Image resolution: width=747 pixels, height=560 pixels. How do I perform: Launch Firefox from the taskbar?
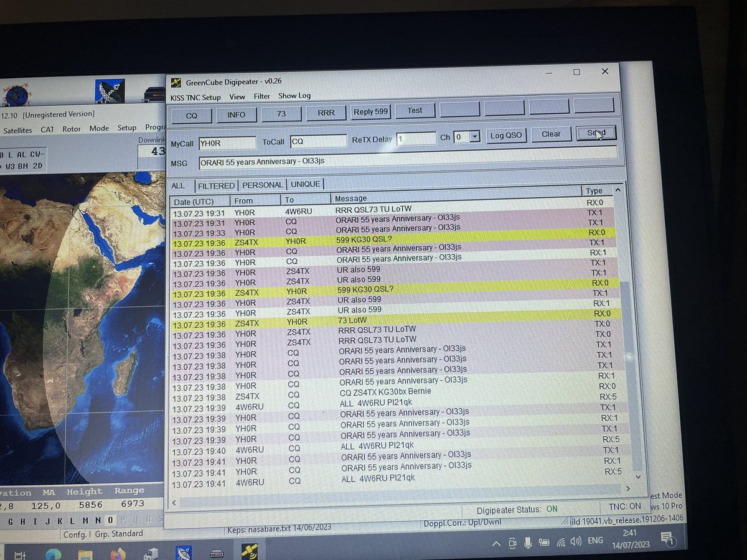[x=118, y=554]
